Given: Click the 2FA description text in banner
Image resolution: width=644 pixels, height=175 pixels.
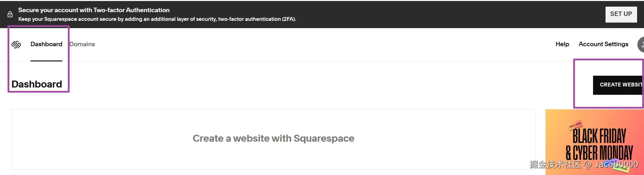Looking at the screenshot, I should 157,19.
